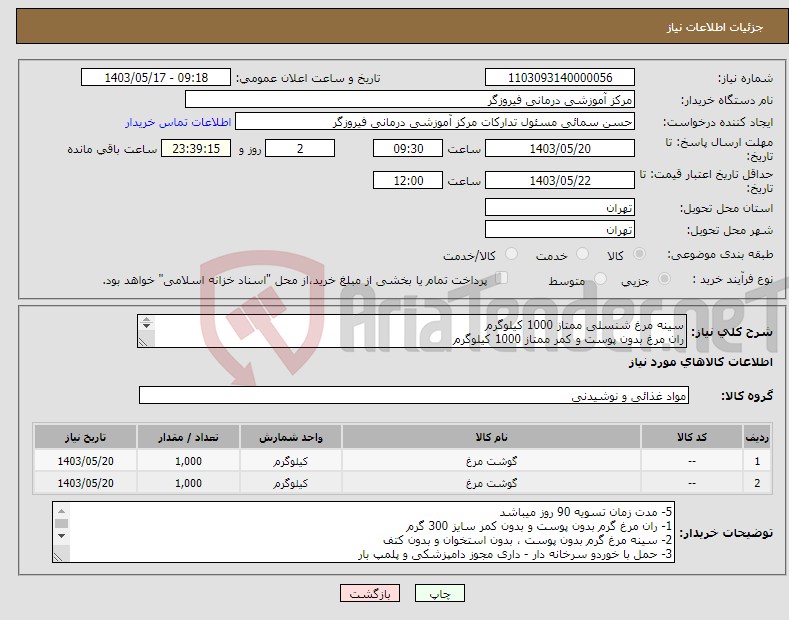789x620 pixels.
Task: Click the remaining days field showing 2
Action: point(300,148)
